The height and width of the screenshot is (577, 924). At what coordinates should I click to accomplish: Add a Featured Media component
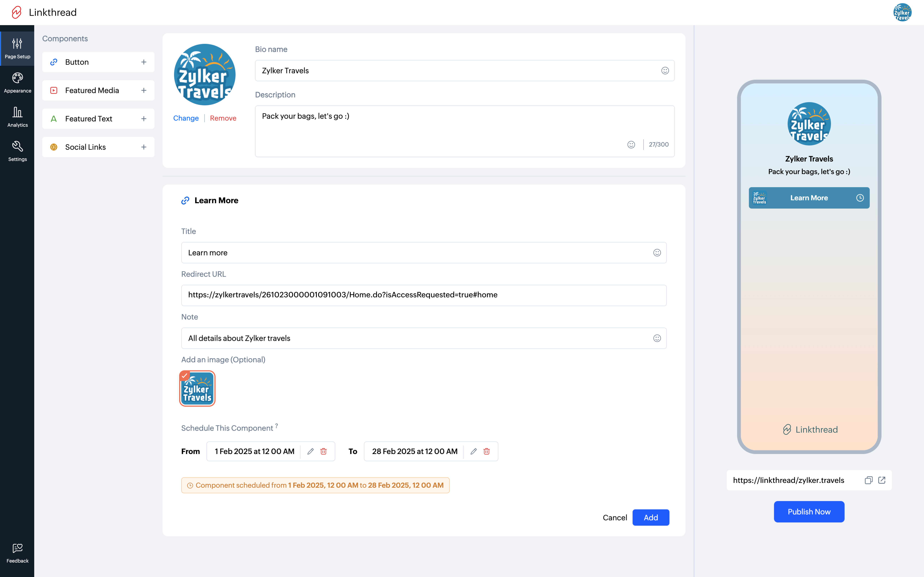143,90
